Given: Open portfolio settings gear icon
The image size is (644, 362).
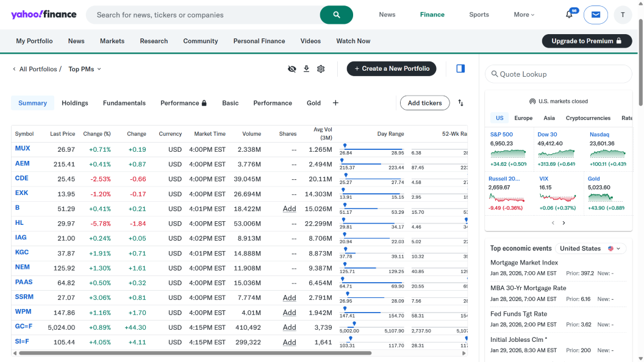Looking at the screenshot, I should 321,69.
